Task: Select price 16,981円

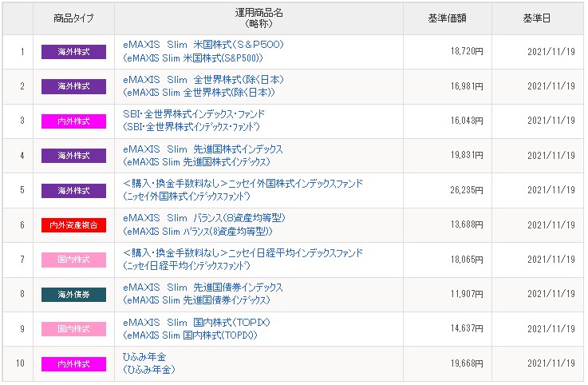Action: (x=467, y=86)
